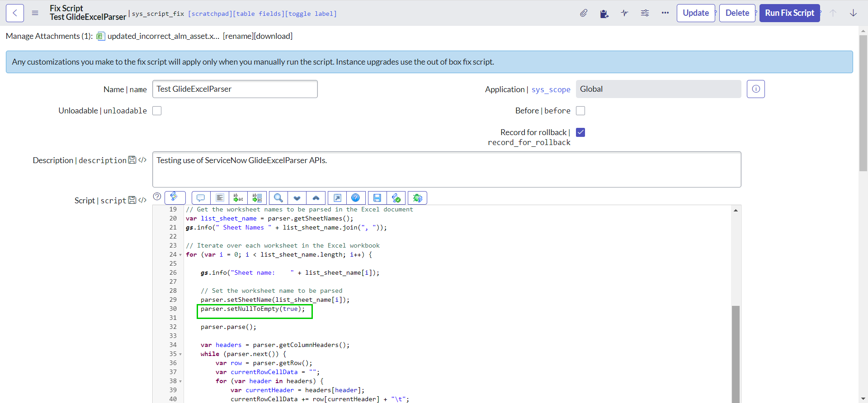Click the Update button
Image resolution: width=868 pixels, height=403 pixels.
[x=696, y=13]
